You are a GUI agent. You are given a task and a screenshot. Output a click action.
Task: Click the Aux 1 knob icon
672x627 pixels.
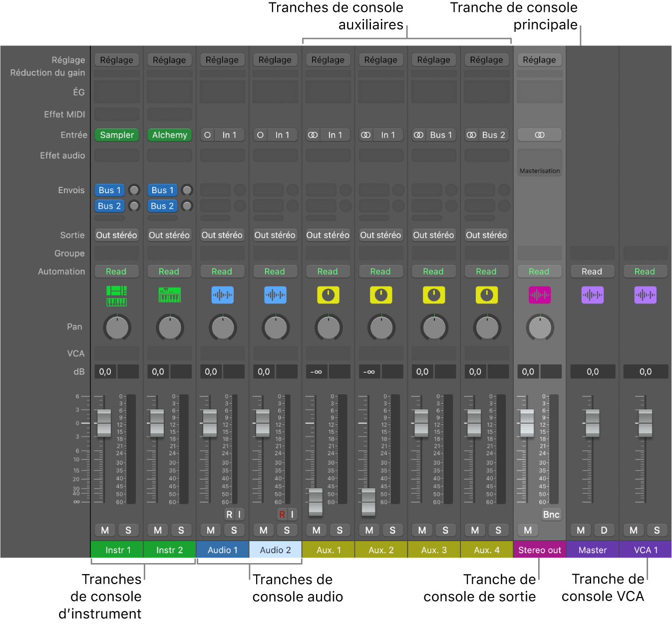[328, 295]
